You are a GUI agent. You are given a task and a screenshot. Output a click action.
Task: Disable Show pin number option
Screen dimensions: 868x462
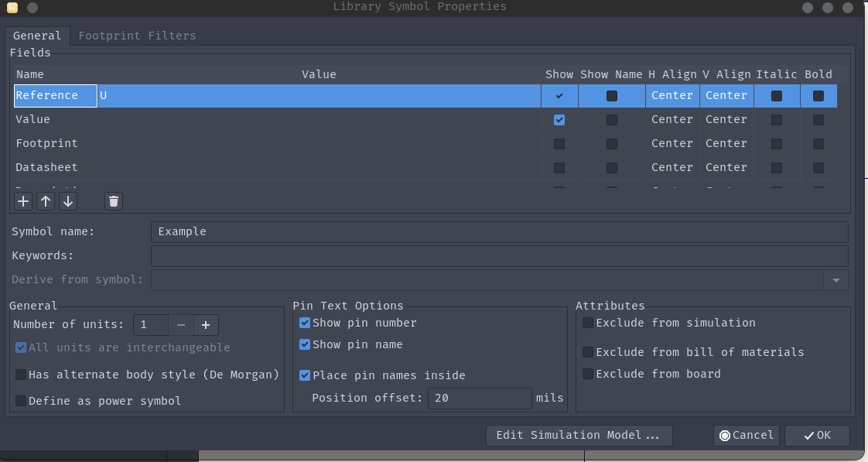tap(305, 323)
